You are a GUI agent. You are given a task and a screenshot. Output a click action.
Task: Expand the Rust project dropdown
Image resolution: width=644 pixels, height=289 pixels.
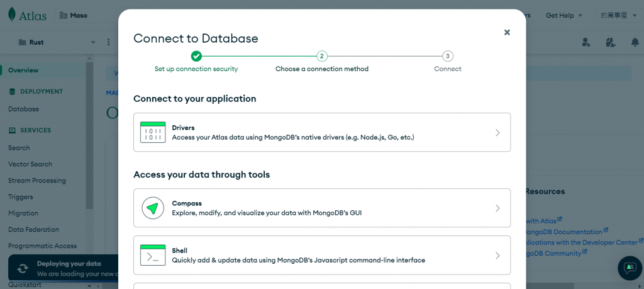tap(93, 42)
